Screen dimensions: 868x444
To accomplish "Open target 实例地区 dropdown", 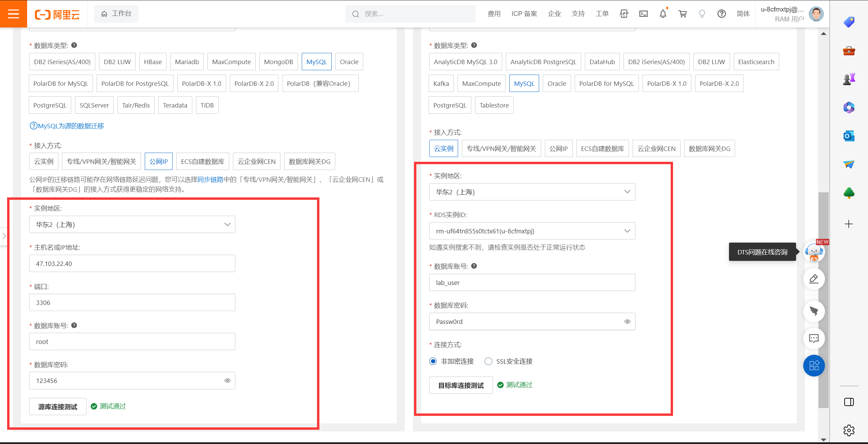I will [x=532, y=192].
